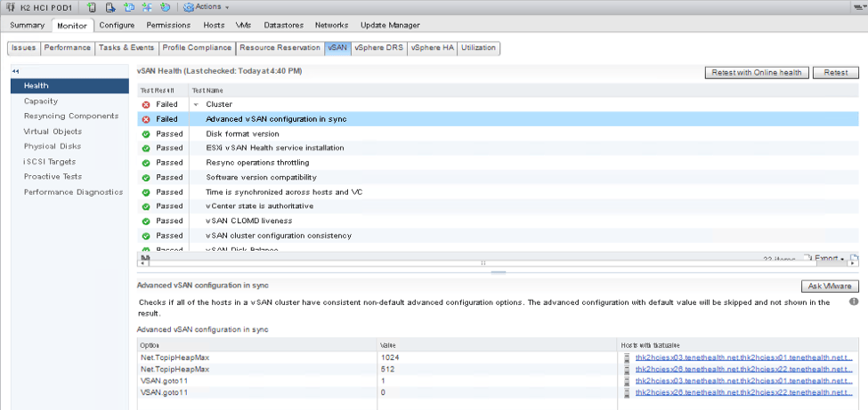Switch to the Summary tab
868x410 pixels.
click(x=27, y=26)
